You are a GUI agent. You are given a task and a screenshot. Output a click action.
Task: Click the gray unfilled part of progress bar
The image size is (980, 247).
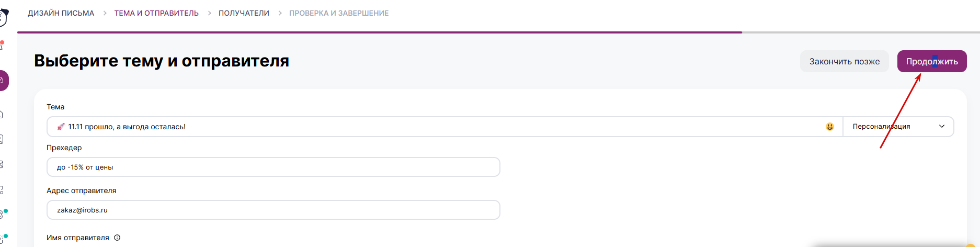[860, 32]
